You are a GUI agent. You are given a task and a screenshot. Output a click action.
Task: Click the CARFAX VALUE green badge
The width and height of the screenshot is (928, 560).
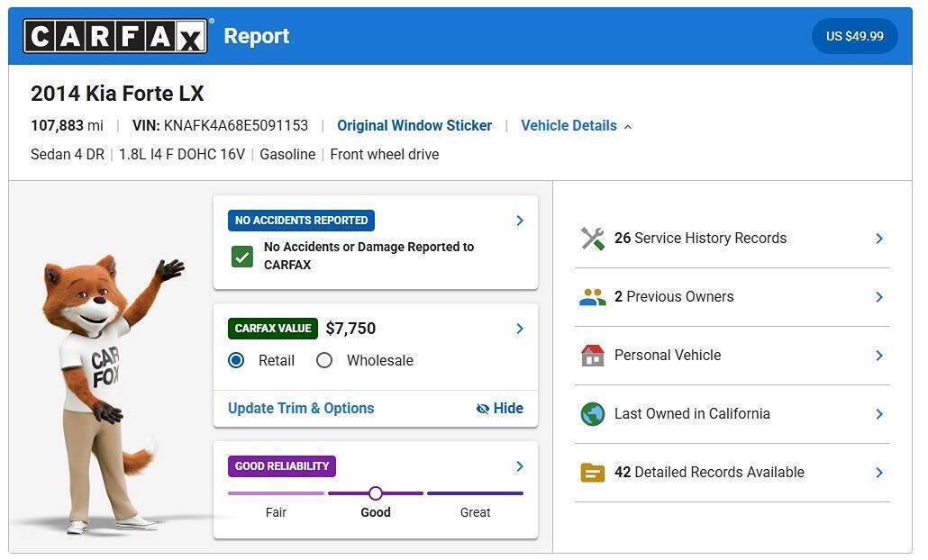coord(273,329)
